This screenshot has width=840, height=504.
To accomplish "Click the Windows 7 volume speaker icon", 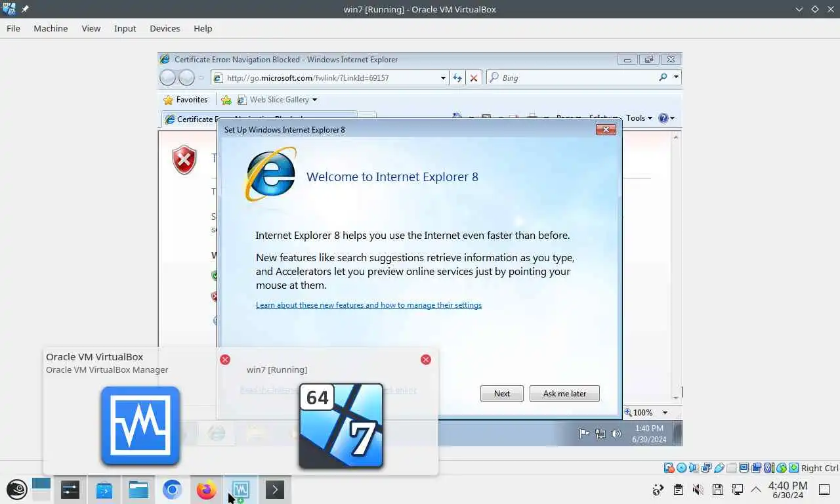I will [616, 433].
